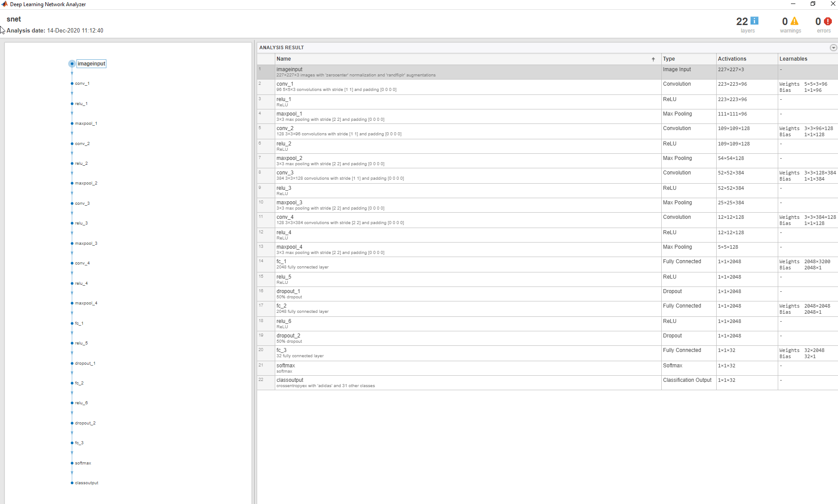The height and width of the screenshot is (504, 838).
Task: Click the warnings triangle icon
Action: [x=794, y=21]
